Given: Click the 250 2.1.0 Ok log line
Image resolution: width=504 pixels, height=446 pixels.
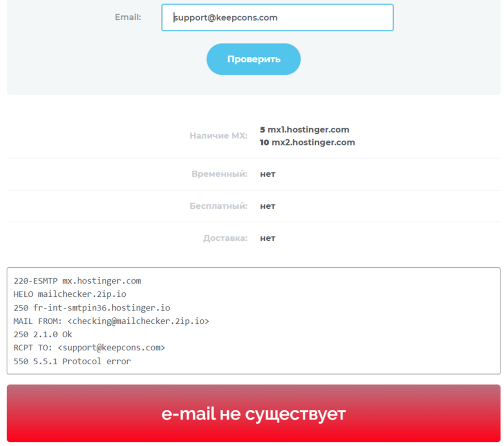Looking at the screenshot, I should coord(43,334).
